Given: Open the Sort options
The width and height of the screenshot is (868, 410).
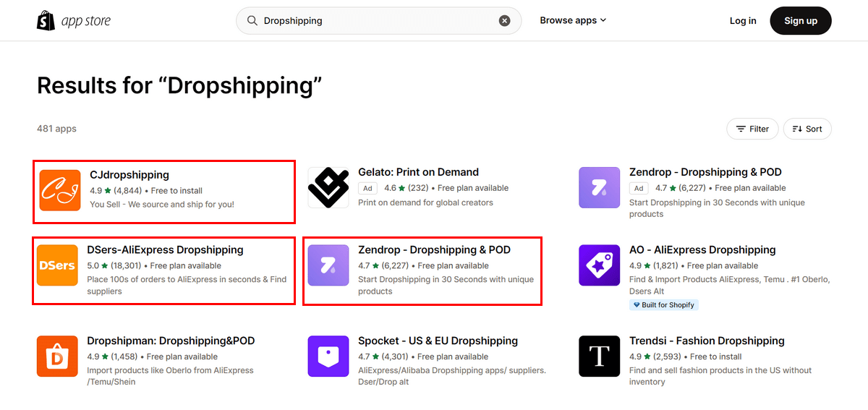Looking at the screenshot, I should click(807, 129).
